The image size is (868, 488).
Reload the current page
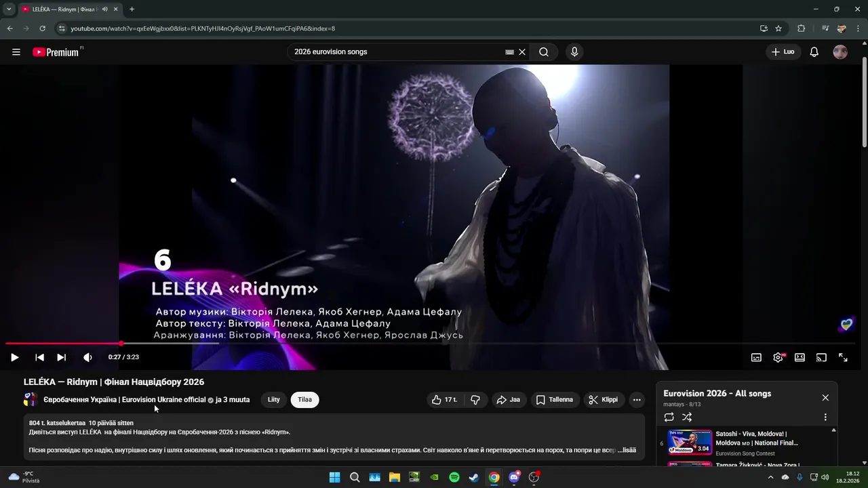(42, 28)
